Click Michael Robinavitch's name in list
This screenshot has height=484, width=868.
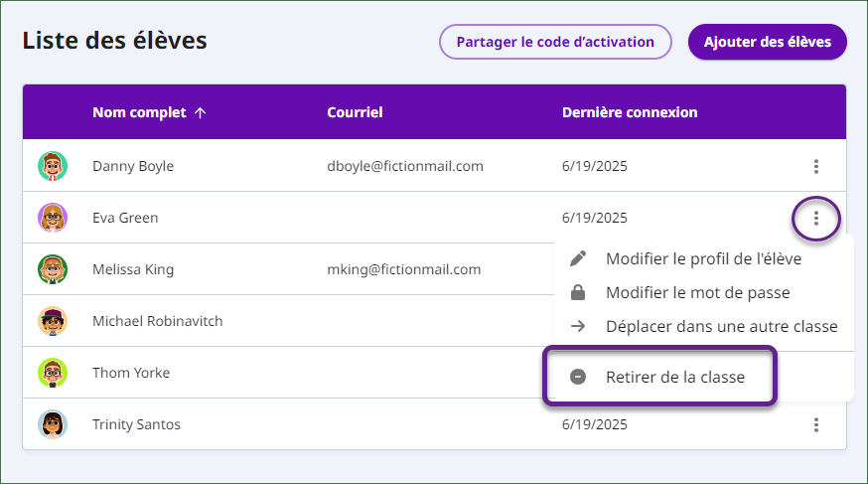[157, 321]
